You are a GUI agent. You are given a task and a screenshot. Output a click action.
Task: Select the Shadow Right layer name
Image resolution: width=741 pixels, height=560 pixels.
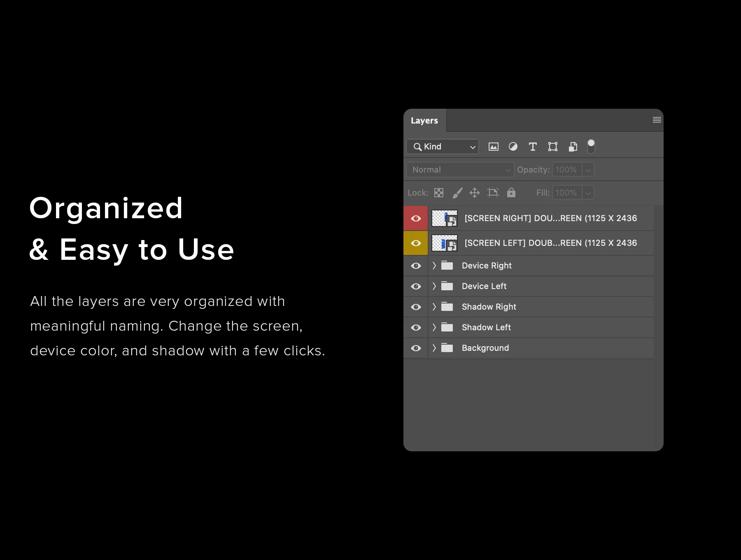[x=489, y=307]
